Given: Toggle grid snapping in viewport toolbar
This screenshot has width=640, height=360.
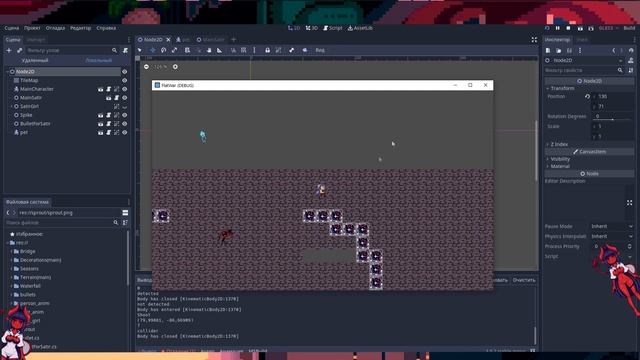Looking at the screenshot, I should (x=244, y=50).
